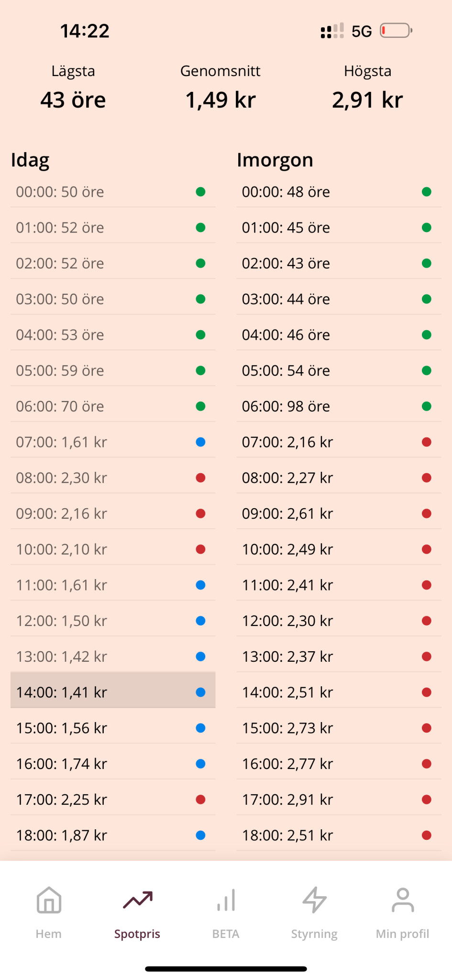Select tomorrow's 02:00 43 öre row

click(339, 263)
